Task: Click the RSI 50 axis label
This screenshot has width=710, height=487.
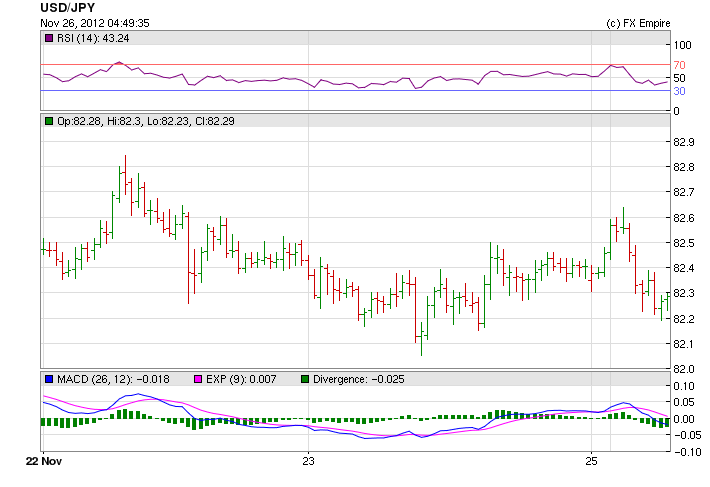Action: click(679, 78)
